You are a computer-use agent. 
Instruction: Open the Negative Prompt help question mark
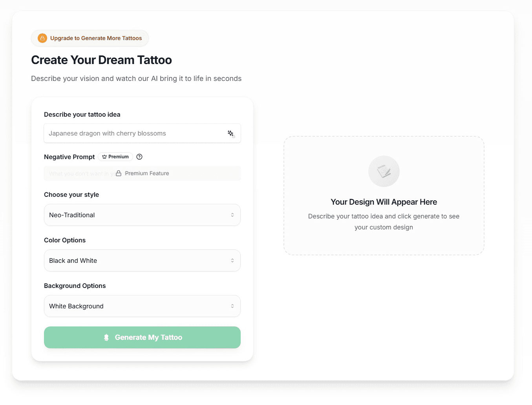(x=139, y=157)
